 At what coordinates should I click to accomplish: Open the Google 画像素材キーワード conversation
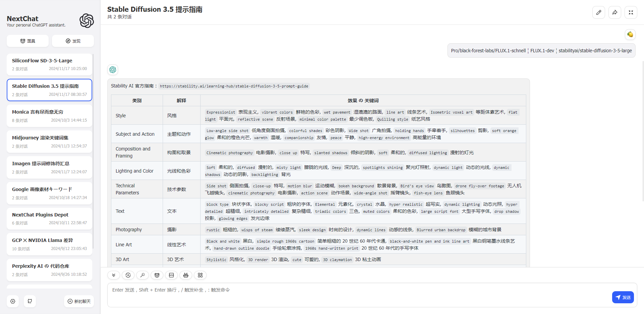(x=49, y=193)
